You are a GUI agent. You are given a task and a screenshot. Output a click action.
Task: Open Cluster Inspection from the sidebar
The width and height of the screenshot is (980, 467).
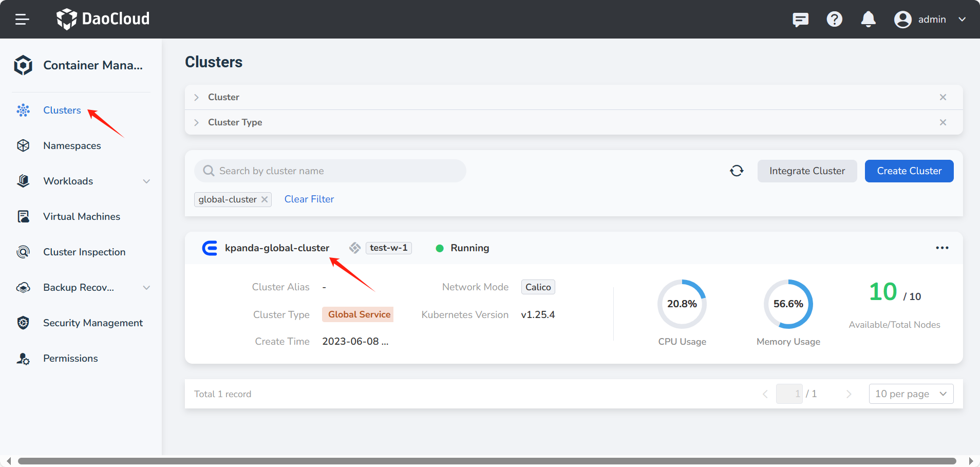point(84,252)
